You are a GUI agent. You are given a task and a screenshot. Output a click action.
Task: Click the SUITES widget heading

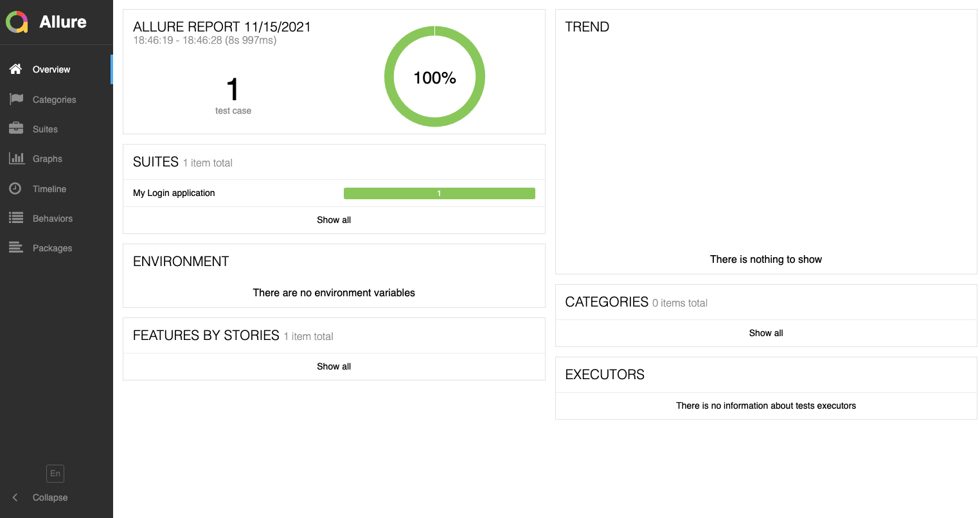tap(156, 162)
